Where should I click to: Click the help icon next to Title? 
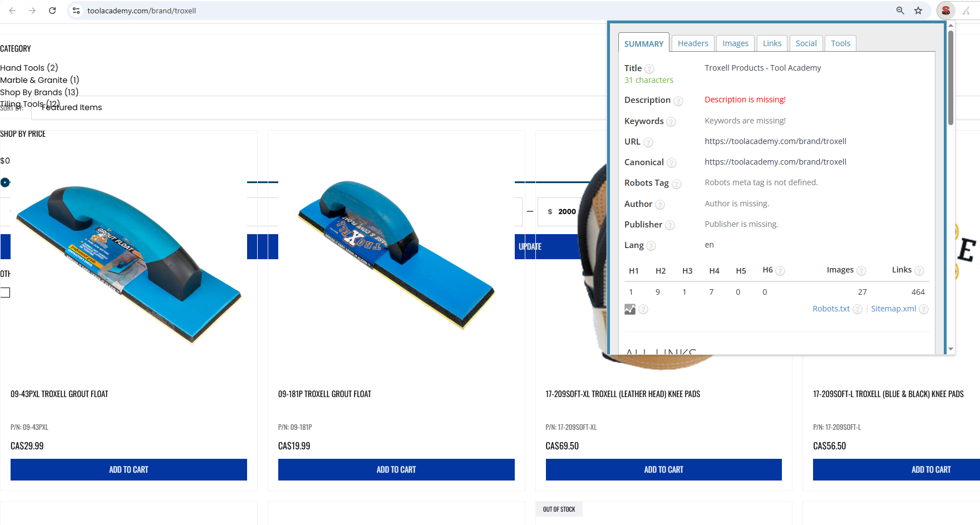coord(649,69)
